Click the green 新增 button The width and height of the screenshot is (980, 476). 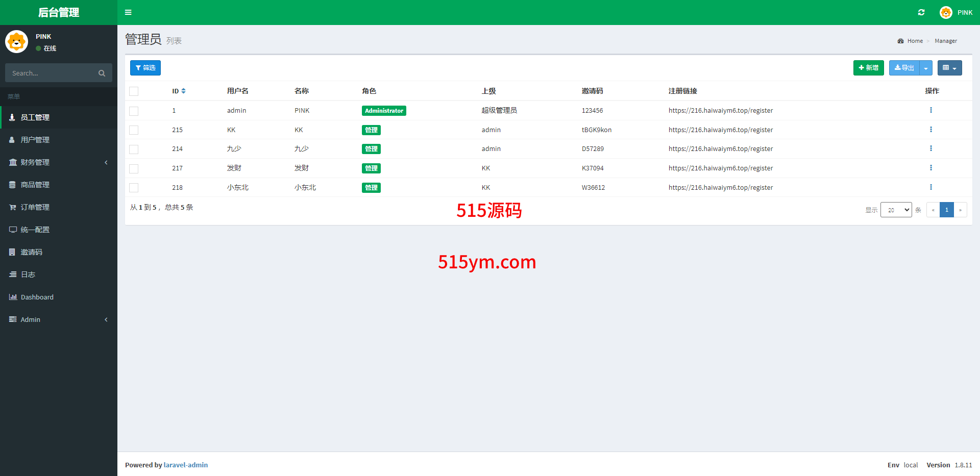tap(868, 68)
